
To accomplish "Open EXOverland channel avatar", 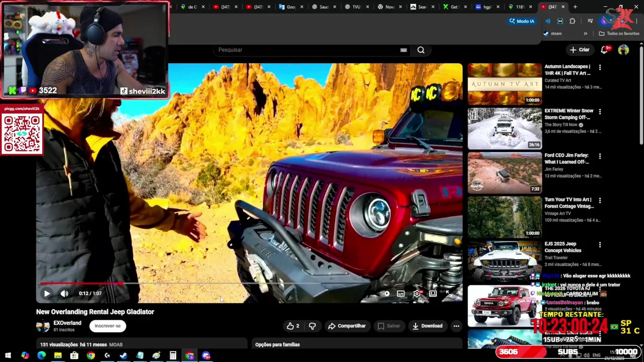I will (x=43, y=326).
